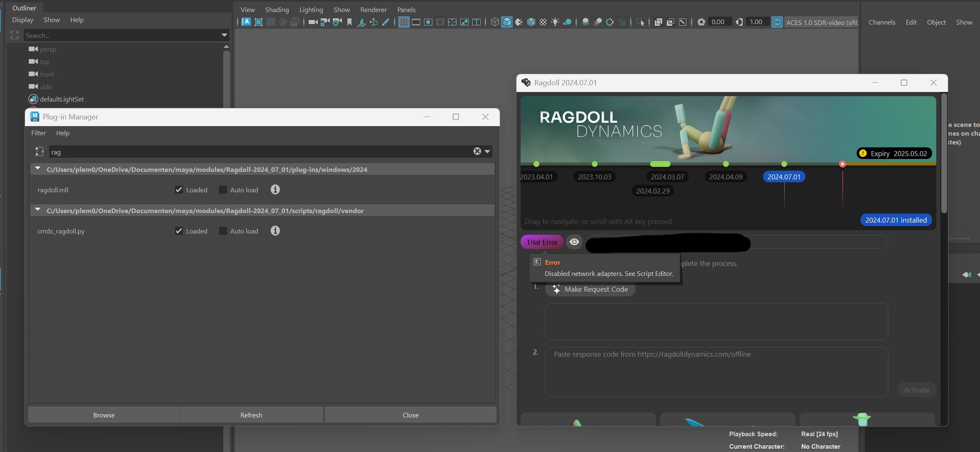
Task: Click Isolate Select icon in viewport toolbar
Action: (x=641, y=22)
